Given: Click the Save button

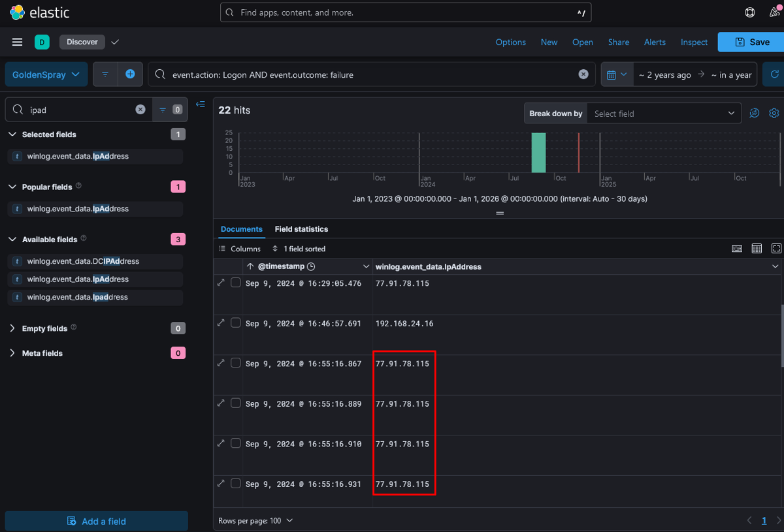Looking at the screenshot, I should (751, 42).
